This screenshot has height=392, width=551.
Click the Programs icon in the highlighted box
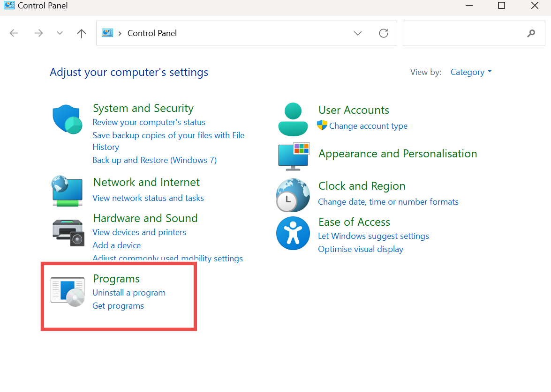(67, 291)
